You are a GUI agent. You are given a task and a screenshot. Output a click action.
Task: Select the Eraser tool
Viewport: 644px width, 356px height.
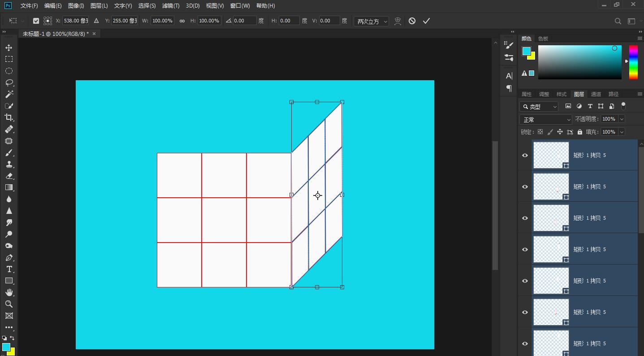(x=9, y=176)
